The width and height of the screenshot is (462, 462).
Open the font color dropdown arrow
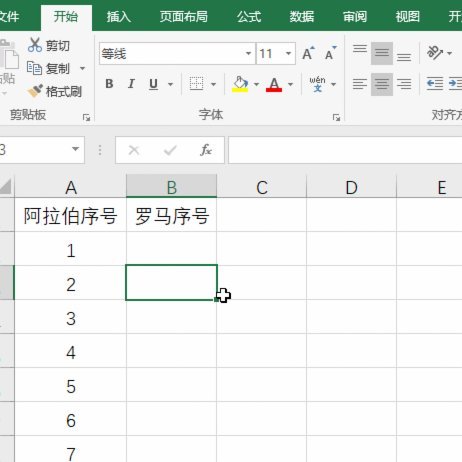(290, 84)
